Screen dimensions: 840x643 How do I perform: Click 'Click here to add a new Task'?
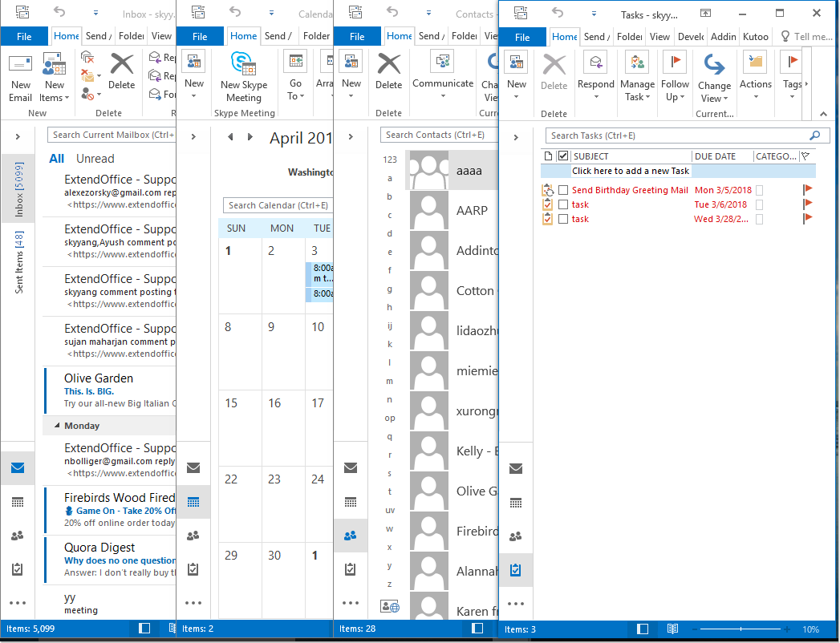tap(630, 171)
